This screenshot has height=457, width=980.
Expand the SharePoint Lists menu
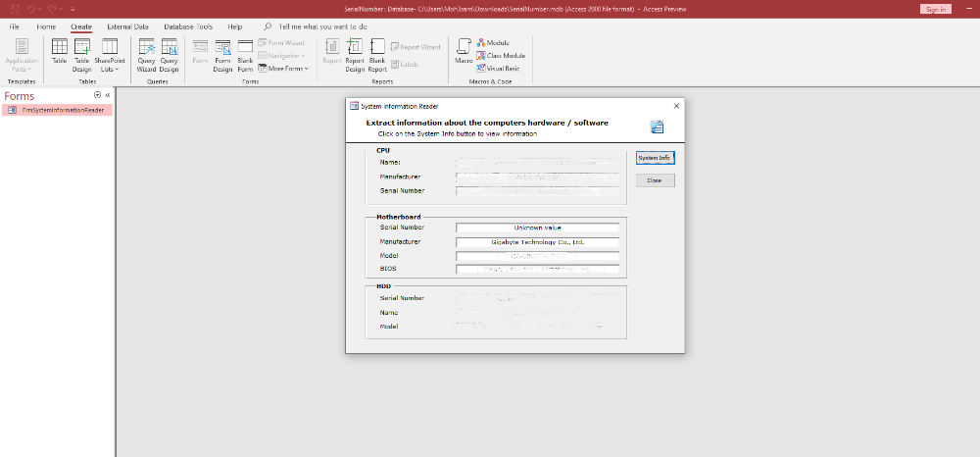coord(110,55)
